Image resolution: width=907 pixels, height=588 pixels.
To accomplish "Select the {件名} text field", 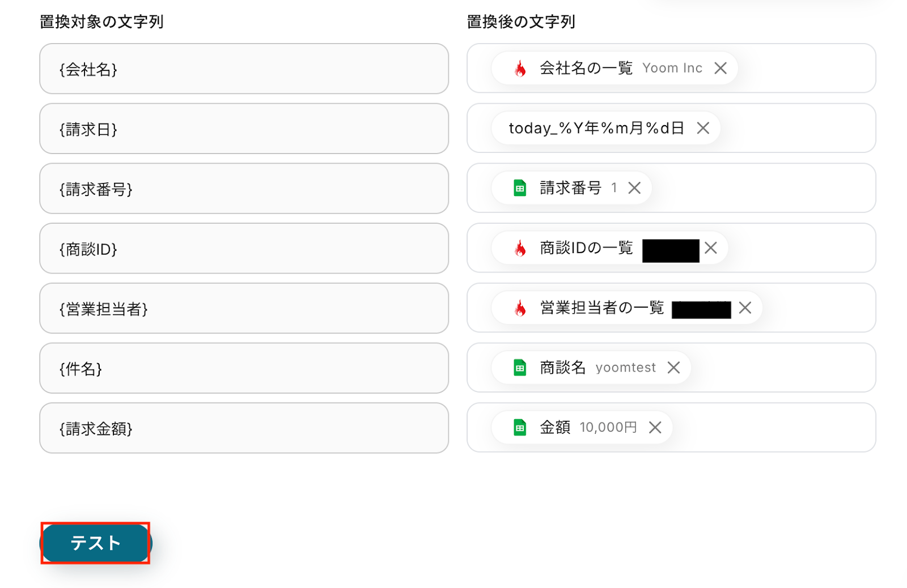I will [x=244, y=368].
